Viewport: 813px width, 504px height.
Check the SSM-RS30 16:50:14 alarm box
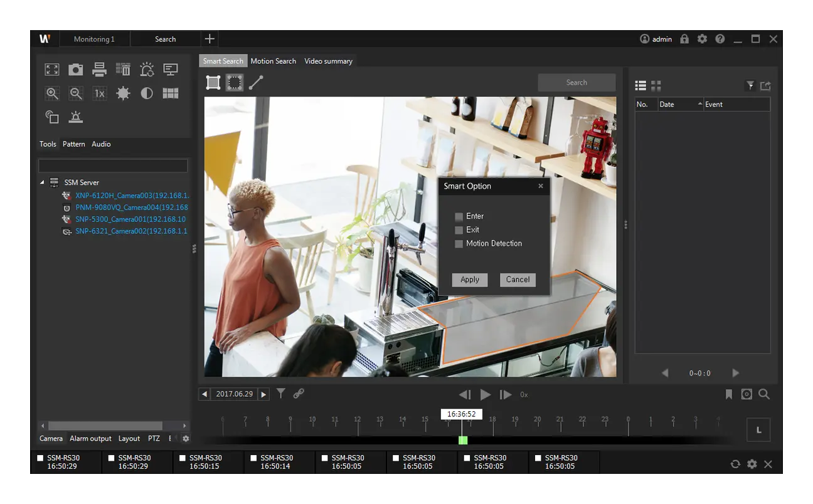pos(254,458)
